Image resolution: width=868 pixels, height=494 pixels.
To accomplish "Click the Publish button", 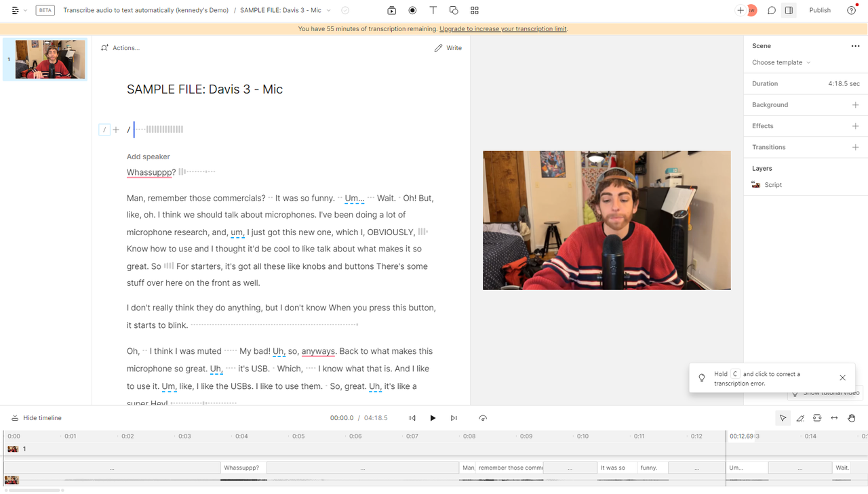I will pos(819,10).
